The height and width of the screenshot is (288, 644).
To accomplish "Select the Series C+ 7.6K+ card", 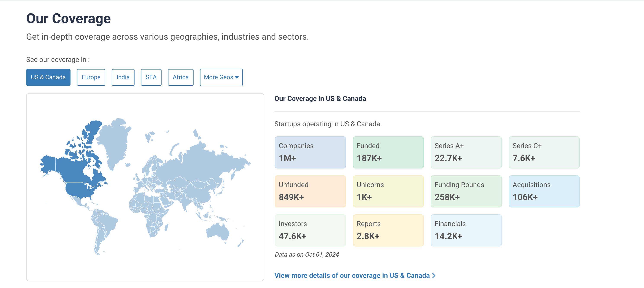I will point(544,152).
